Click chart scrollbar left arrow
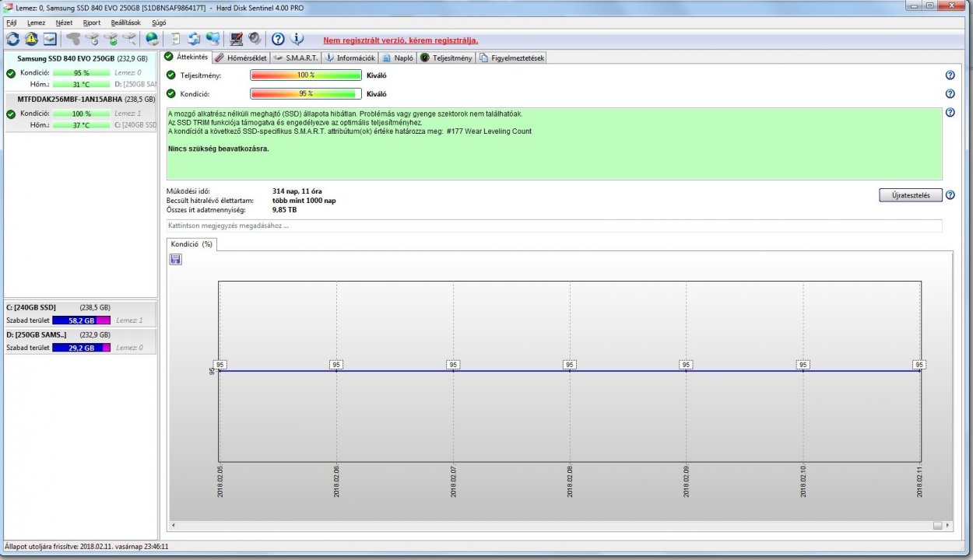The height and width of the screenshot is (560, 973). (x=172, y=527)
